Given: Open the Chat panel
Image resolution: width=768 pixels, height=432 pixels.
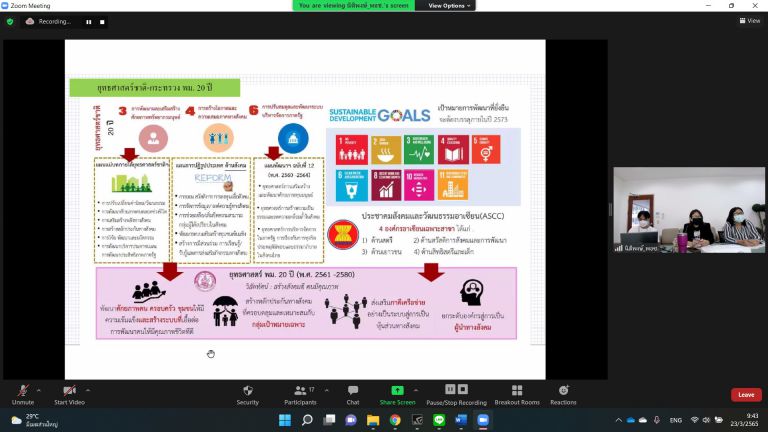Looking at the screenshot, I should point(352,391).
